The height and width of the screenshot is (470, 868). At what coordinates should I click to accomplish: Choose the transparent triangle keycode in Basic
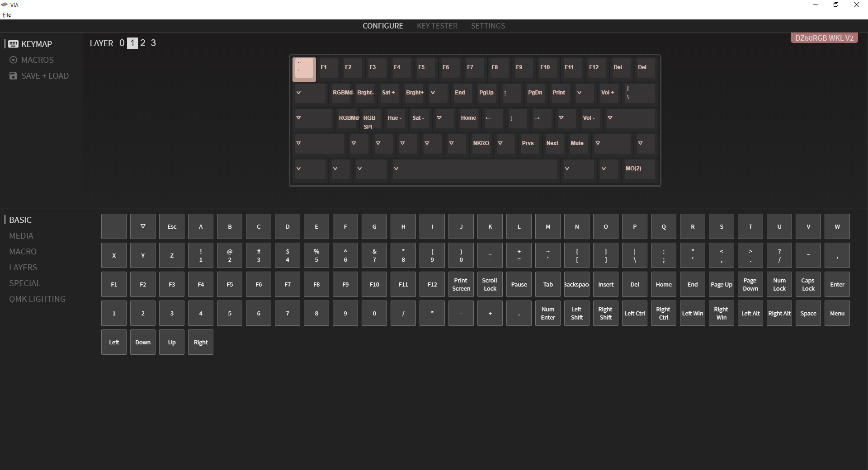tap(143, 226)
